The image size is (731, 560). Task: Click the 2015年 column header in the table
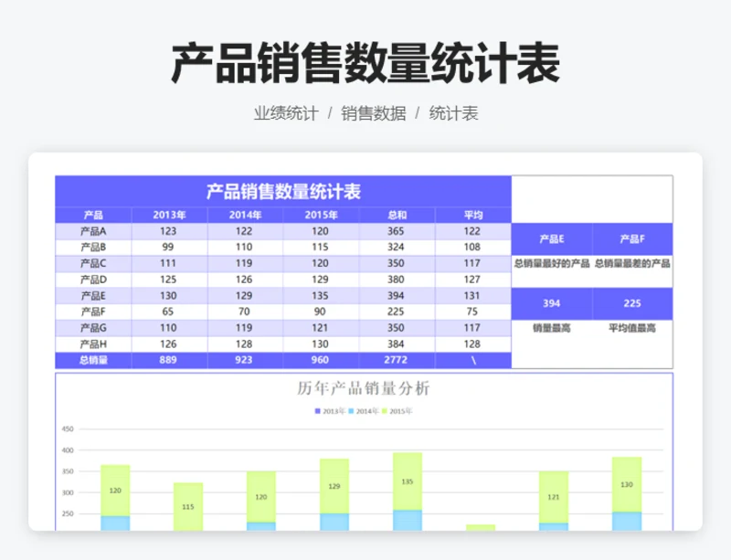(321, 215)
